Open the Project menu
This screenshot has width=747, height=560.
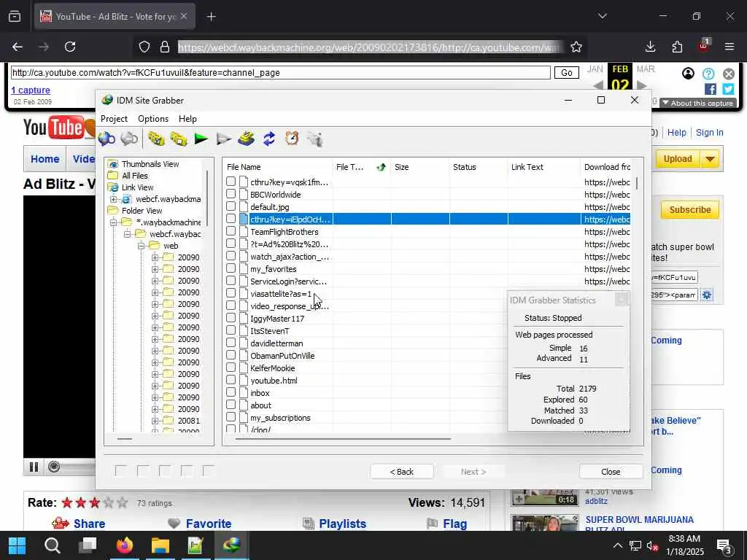click(114, 119)
